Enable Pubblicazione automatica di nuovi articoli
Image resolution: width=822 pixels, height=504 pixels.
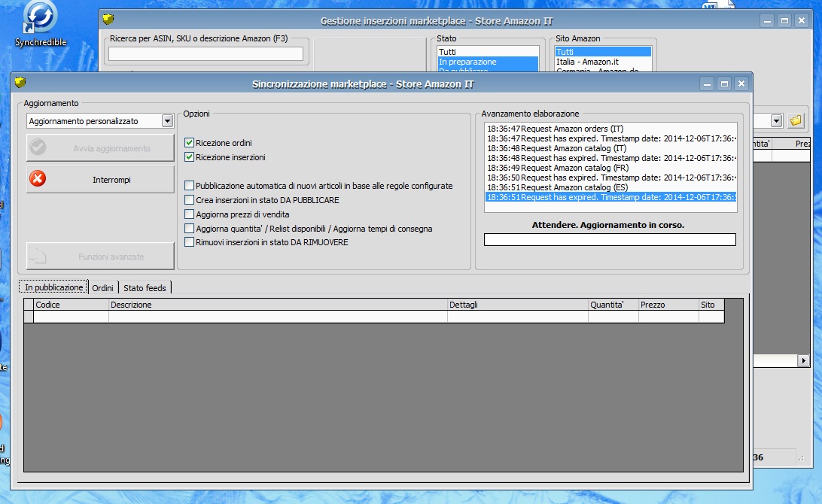[189, 186]
